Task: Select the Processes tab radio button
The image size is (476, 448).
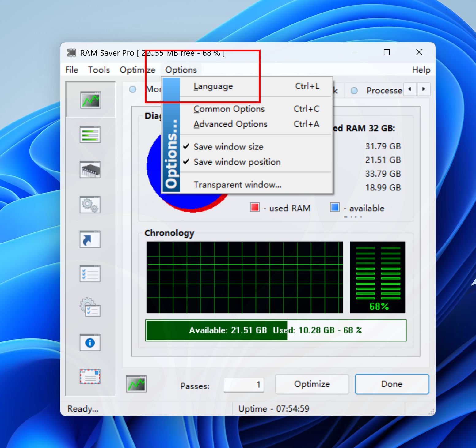Action: [x=354, y=91]
